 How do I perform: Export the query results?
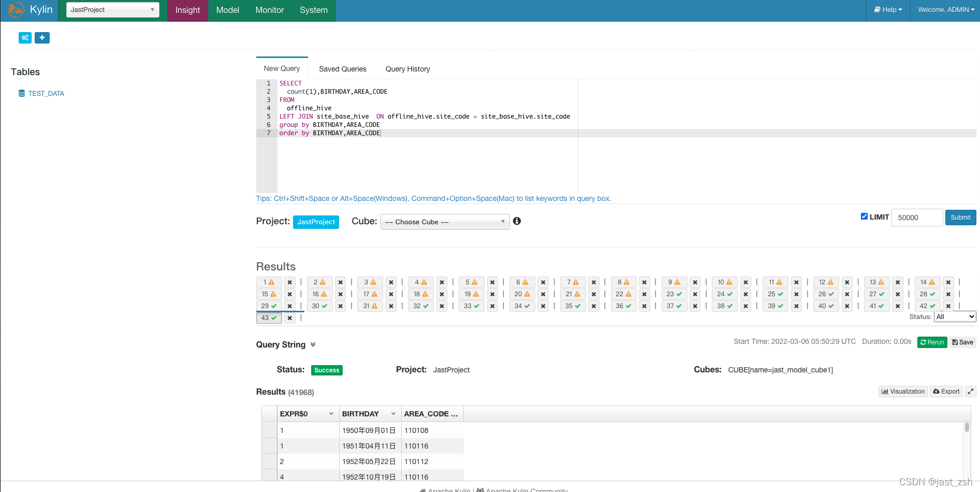[946, 392]
